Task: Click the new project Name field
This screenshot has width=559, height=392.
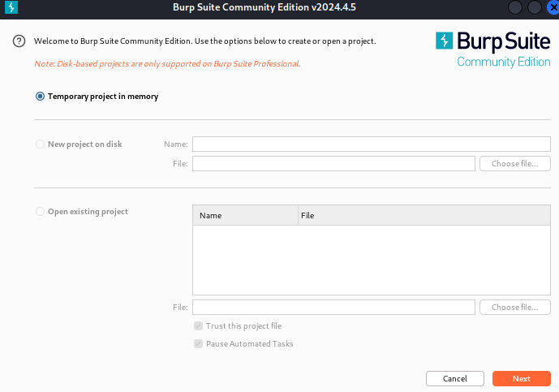Action: tap(372, 144)
